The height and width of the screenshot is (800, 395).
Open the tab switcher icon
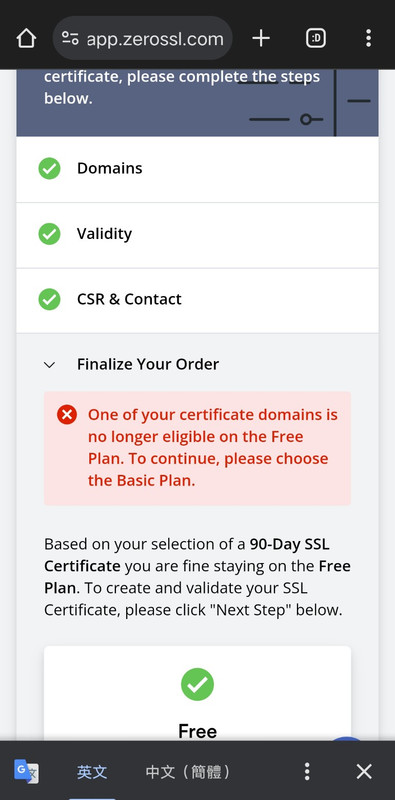tap(316, 38)
